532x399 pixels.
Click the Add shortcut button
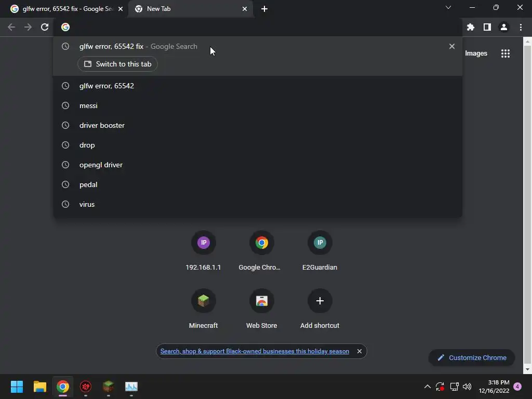tap(320, 309)
